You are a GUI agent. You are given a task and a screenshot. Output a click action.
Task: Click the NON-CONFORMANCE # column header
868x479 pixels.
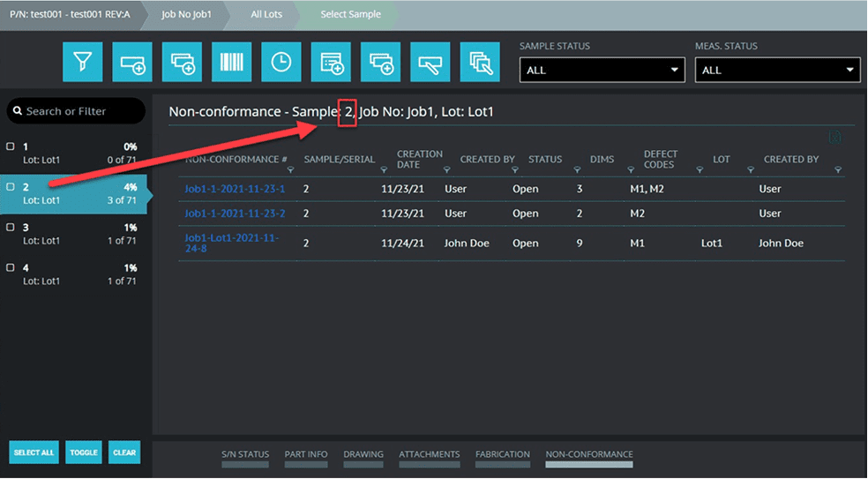(x=236, y=160)
